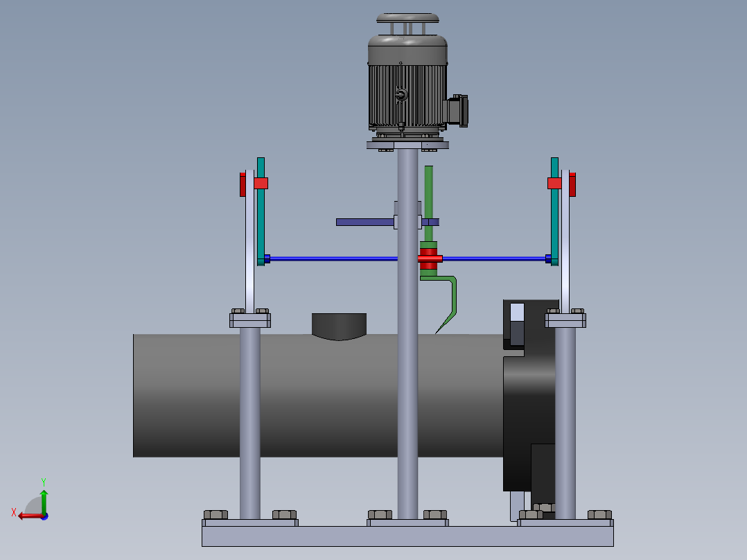Select the left column's top flange
The width and height of the screenshot is (747, 560).
point(250,320)
